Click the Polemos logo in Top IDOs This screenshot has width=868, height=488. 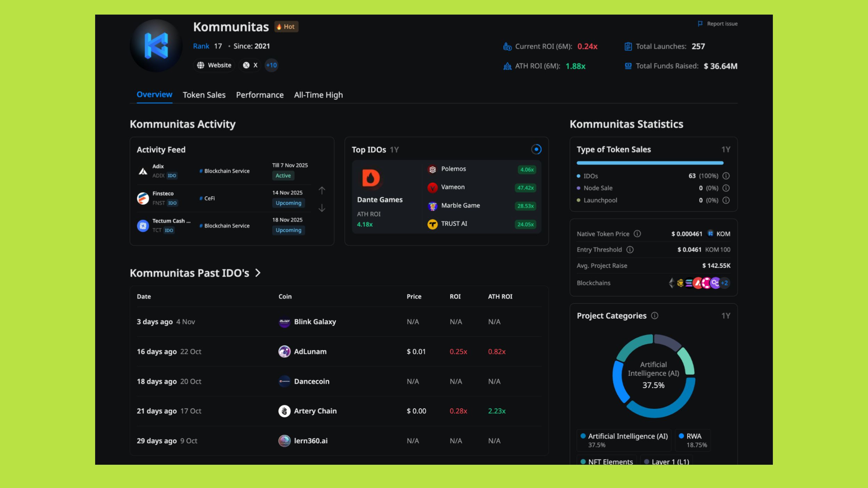tap(432, 169)
